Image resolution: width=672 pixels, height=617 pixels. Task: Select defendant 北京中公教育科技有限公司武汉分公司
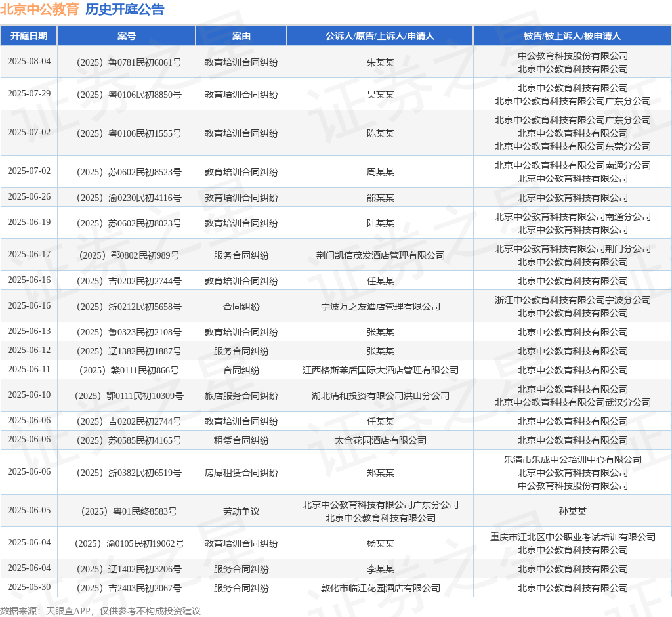(x=572, y=402)
